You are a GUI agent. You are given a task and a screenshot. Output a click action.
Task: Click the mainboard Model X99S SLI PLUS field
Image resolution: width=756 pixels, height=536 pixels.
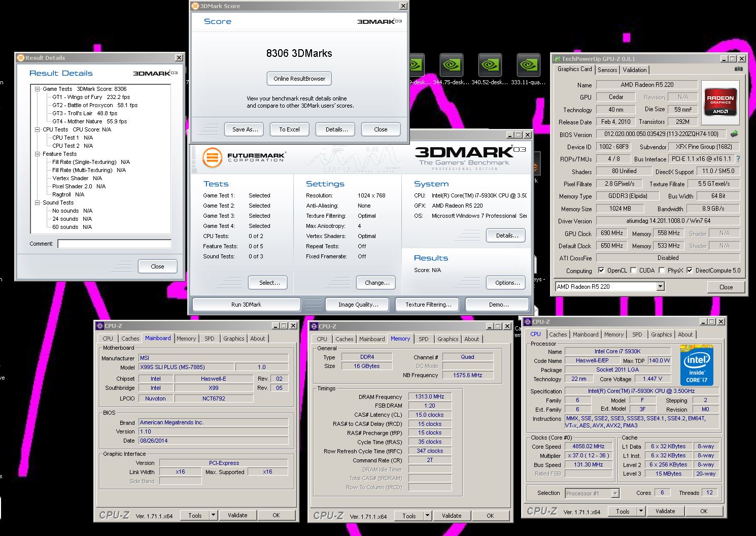(187, 367)
